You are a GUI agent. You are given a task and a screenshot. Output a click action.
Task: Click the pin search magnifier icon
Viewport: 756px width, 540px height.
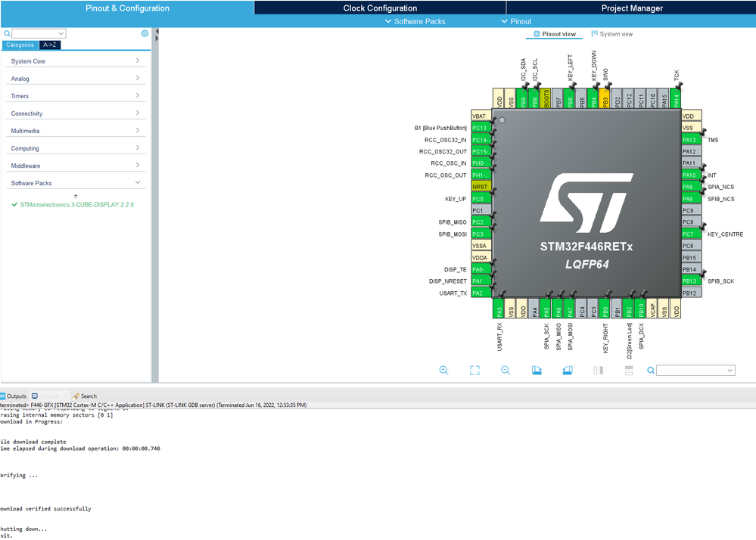tap(651, 370)
